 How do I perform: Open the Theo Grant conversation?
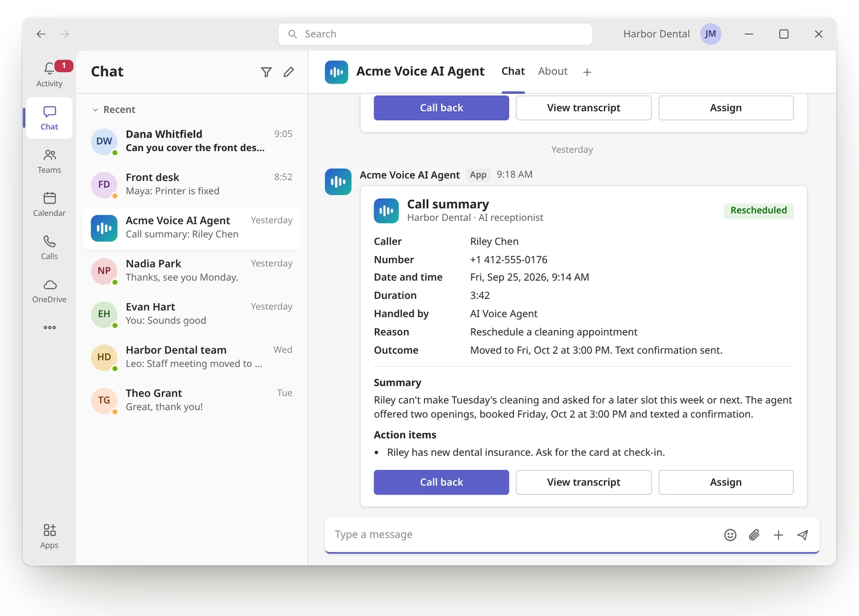192,401
